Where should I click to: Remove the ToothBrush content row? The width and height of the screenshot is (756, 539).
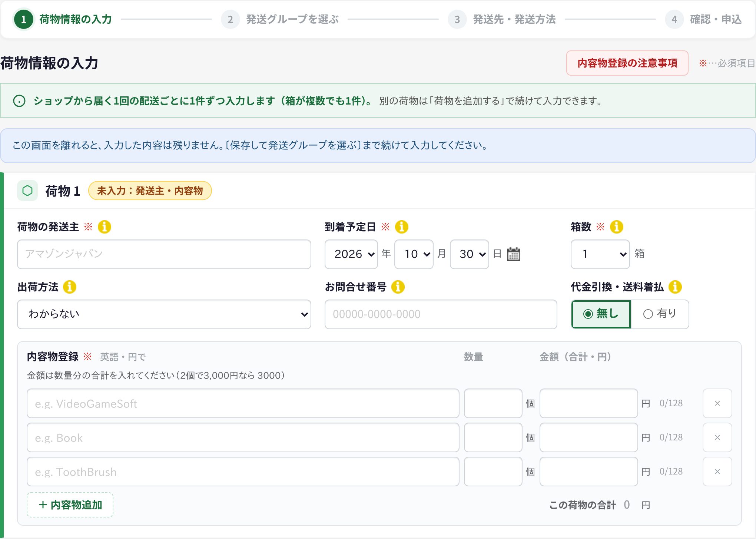click(x=717, y=472)
